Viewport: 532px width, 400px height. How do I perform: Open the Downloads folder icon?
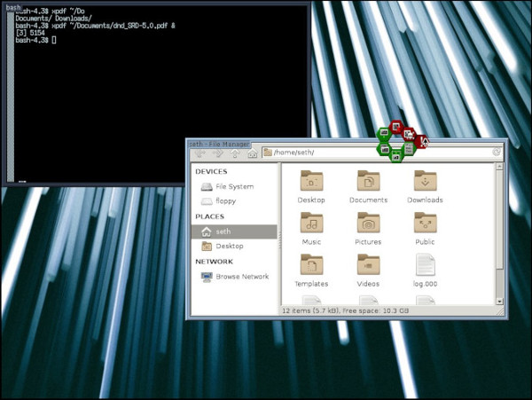[425, 182]
